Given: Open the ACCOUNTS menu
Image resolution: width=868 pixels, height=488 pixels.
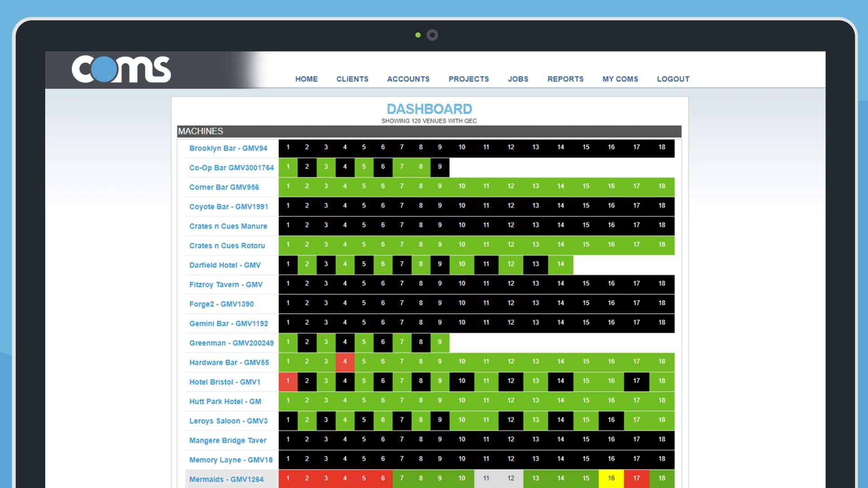Looking at the screenshot, I should [x=408, y=79].
